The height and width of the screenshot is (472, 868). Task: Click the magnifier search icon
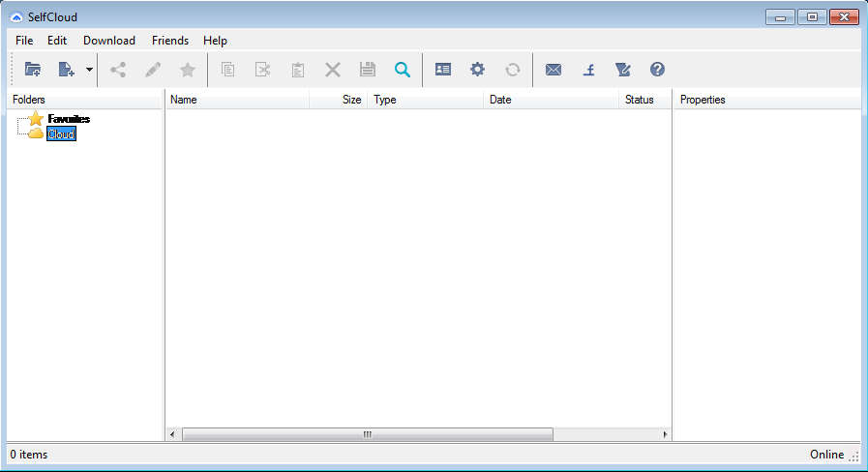click(402, 70)
